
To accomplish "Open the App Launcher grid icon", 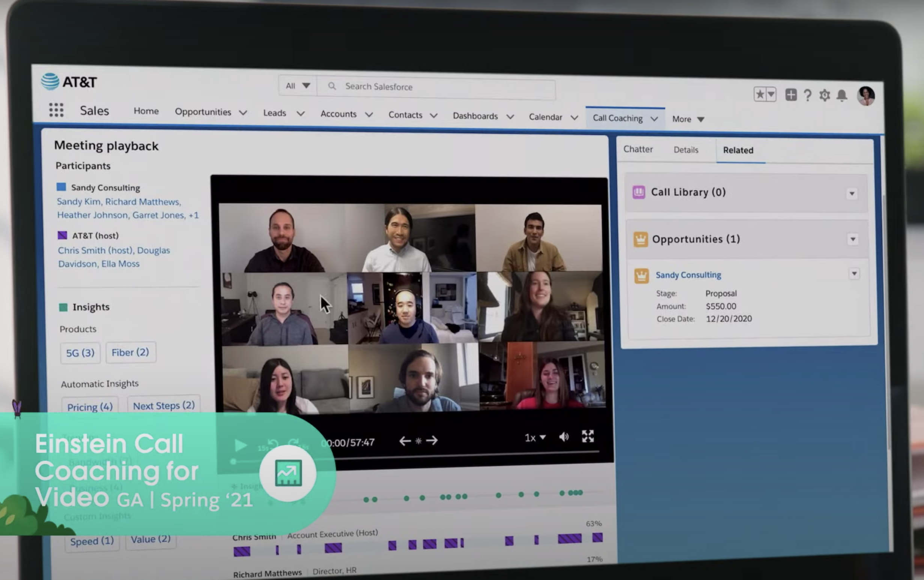I will pyautogui.click(x=56, y=110).
